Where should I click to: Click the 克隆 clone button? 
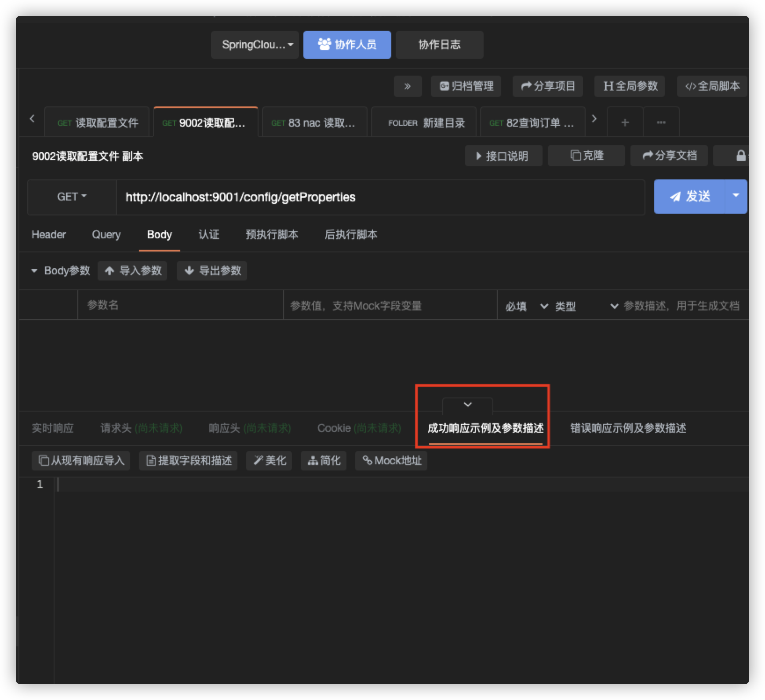point(586,156)
